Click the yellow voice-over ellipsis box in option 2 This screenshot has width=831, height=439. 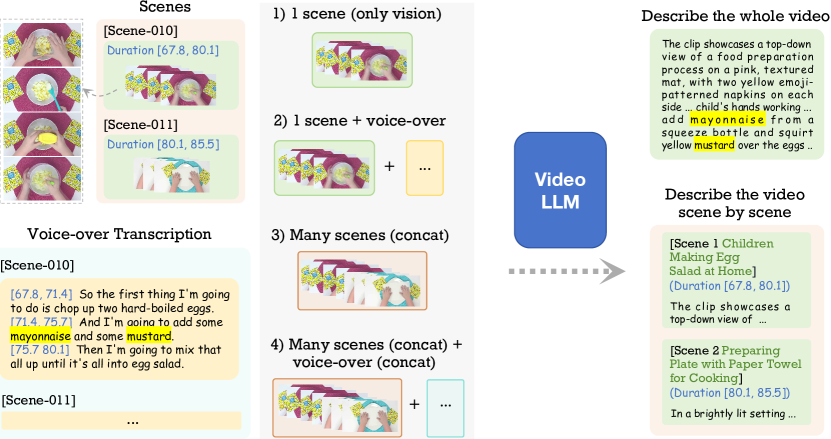424,166
